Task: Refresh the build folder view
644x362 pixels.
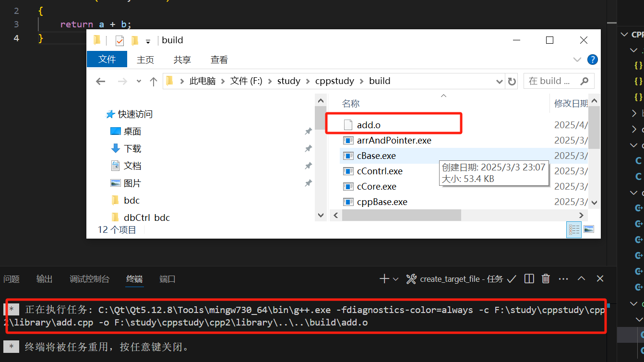Action: [x=512, y=81]
